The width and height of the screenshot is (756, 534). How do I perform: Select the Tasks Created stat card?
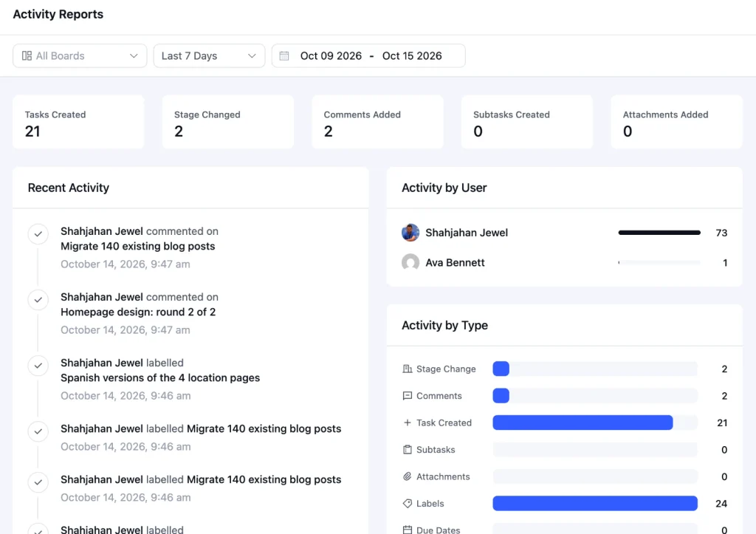(78, 122)
